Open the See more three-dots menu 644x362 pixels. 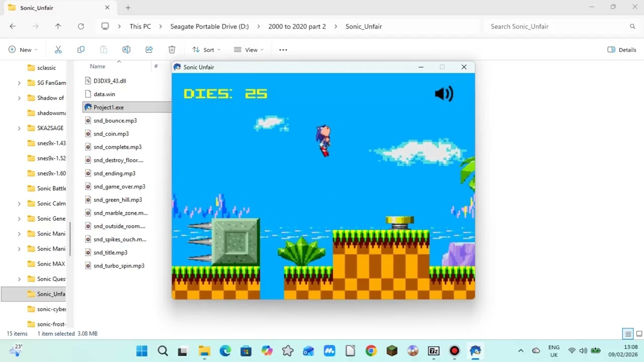[x=283, y=50]
